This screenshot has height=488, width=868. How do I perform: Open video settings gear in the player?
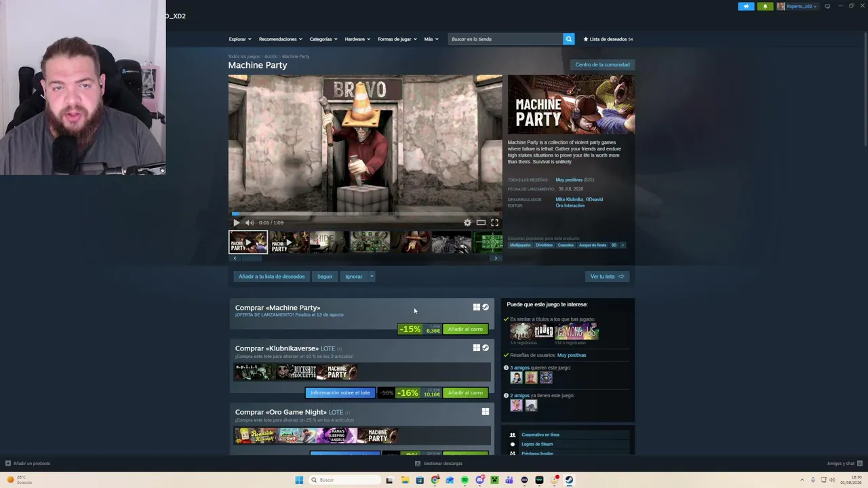pos(467,222)
